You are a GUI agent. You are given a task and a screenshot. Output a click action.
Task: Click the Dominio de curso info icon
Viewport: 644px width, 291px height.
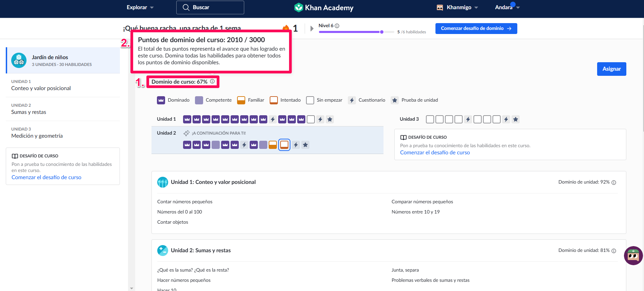coord(212,82)
